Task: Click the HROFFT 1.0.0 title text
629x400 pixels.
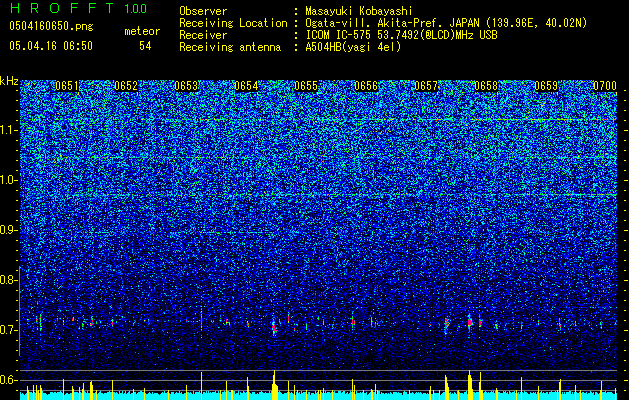Action: click(x=78, y=8)
